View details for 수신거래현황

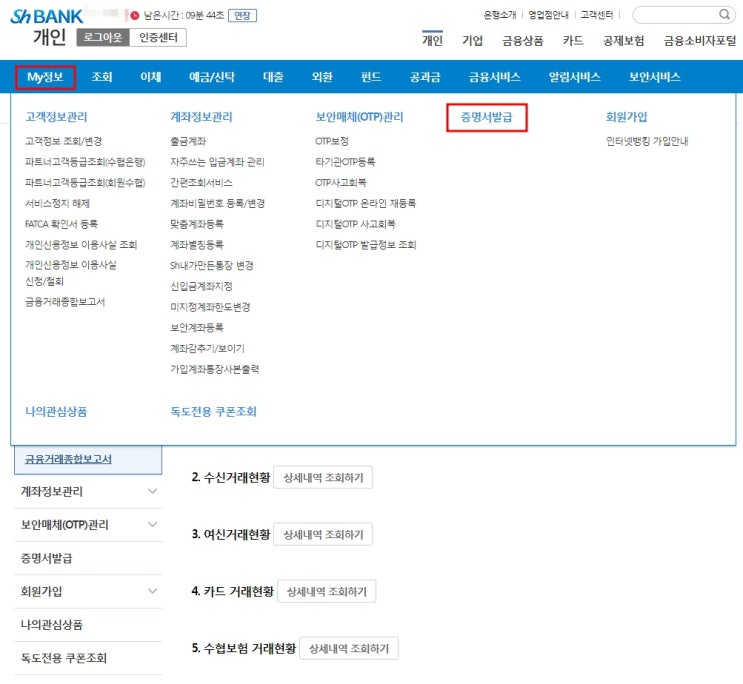[x=323, y=478]
